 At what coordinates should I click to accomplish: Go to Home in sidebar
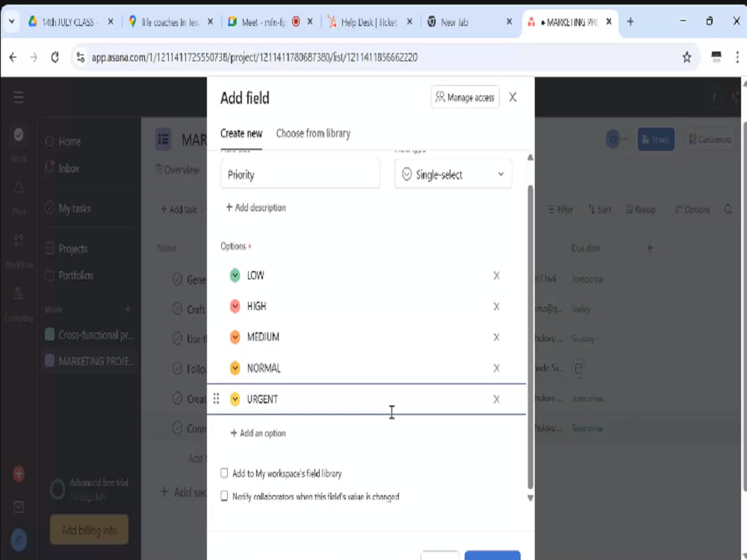[x=63, y=141]
